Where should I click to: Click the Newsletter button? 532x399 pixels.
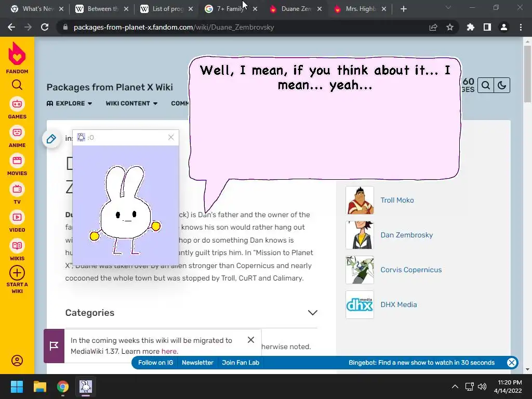tap(197, 362)
